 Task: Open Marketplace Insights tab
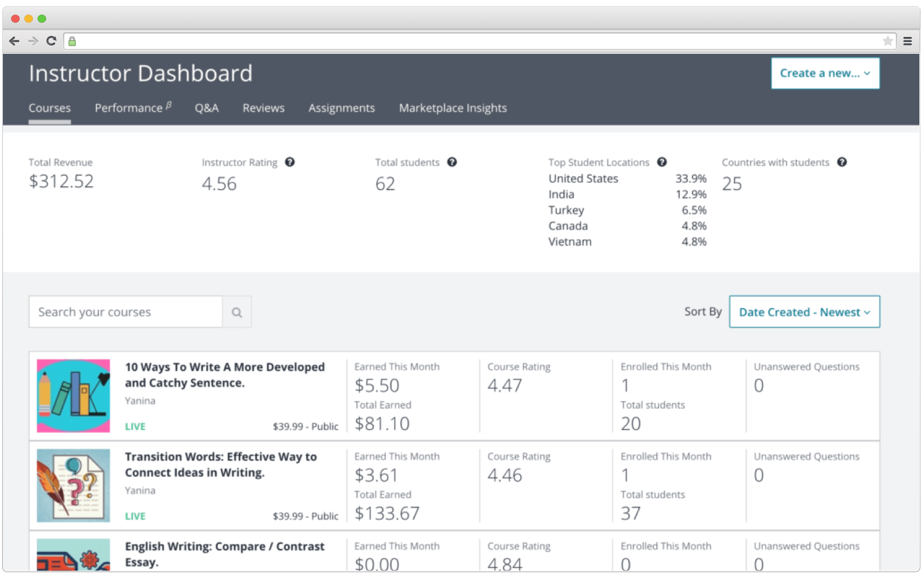[453, 108]
